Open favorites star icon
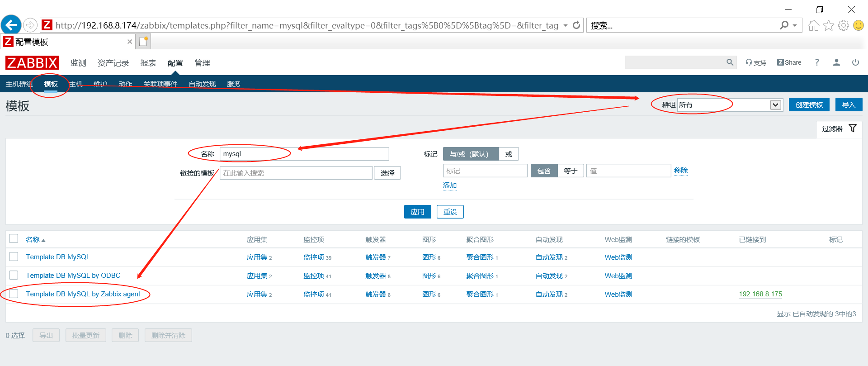Screen dimensions: 868x366 828,25
